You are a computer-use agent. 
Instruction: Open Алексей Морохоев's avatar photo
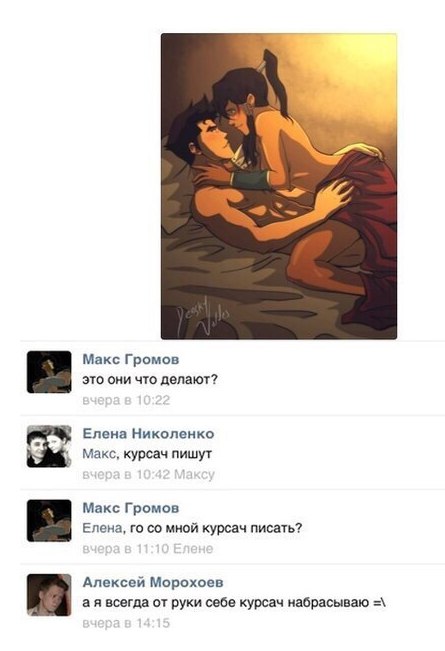click(x=49, y=595)
